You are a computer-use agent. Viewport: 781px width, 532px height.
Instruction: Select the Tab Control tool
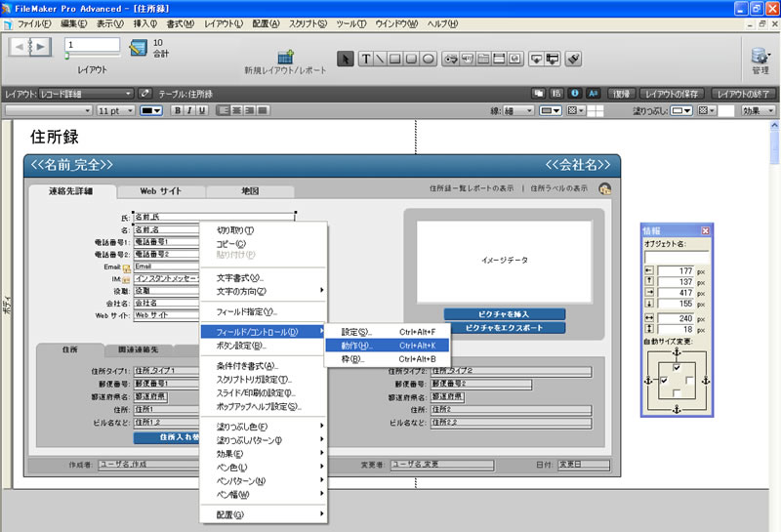483,59
